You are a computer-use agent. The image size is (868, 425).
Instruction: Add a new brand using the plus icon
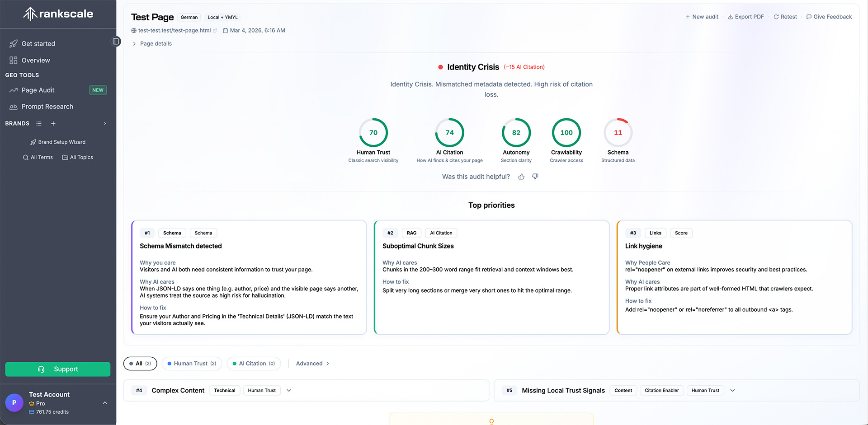click(x=53, y=123)
